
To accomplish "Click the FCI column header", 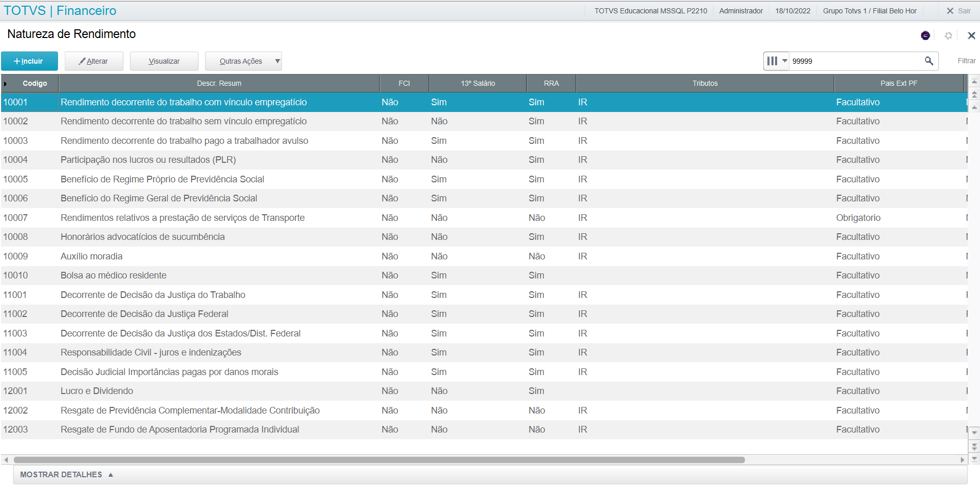I will (404, 83).
